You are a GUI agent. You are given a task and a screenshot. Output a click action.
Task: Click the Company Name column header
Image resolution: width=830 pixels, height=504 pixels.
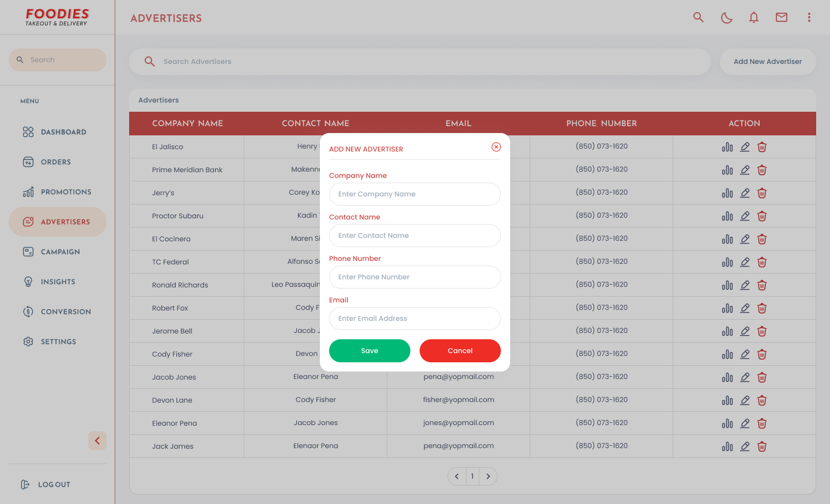point(187,123)
